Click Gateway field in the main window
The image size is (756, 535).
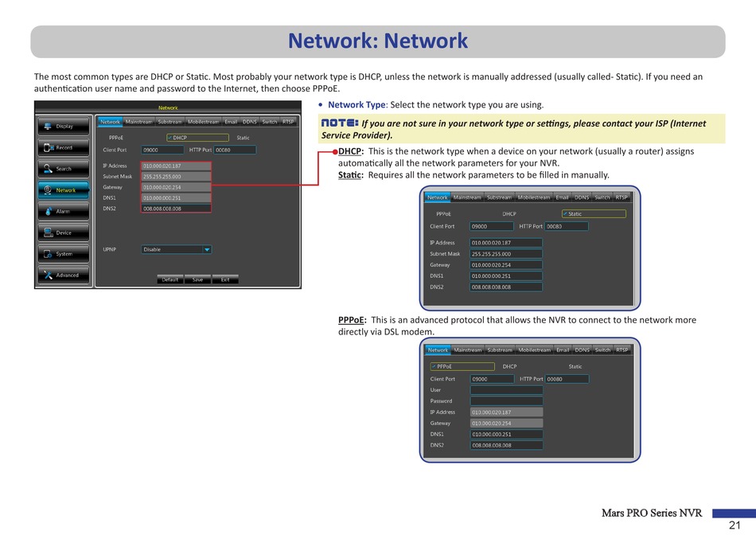pos(176,187)
